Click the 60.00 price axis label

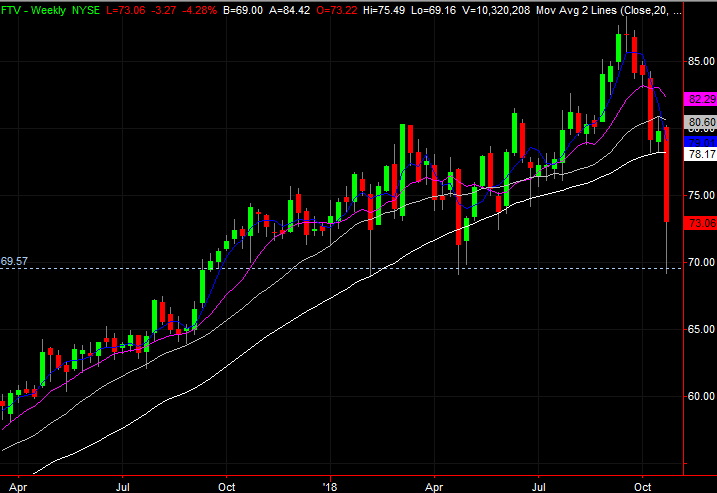point(701,396)
